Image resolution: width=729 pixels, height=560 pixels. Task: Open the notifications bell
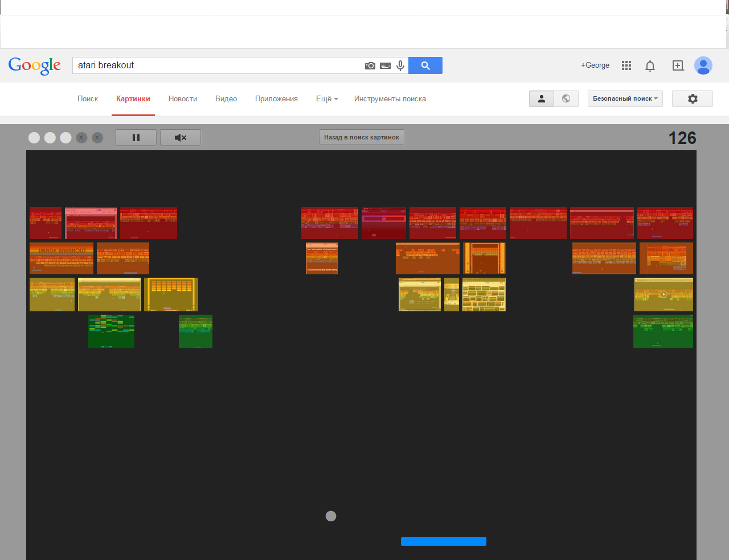tap(650, 65)
